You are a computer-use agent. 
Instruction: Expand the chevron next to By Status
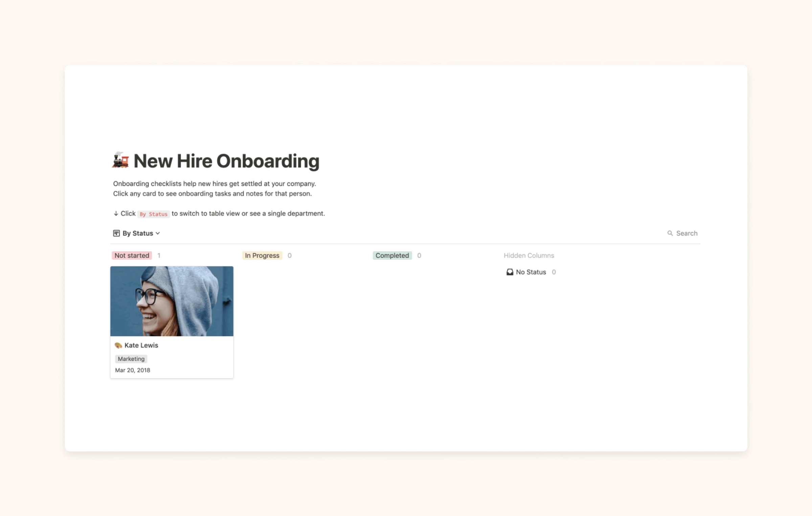158,233
